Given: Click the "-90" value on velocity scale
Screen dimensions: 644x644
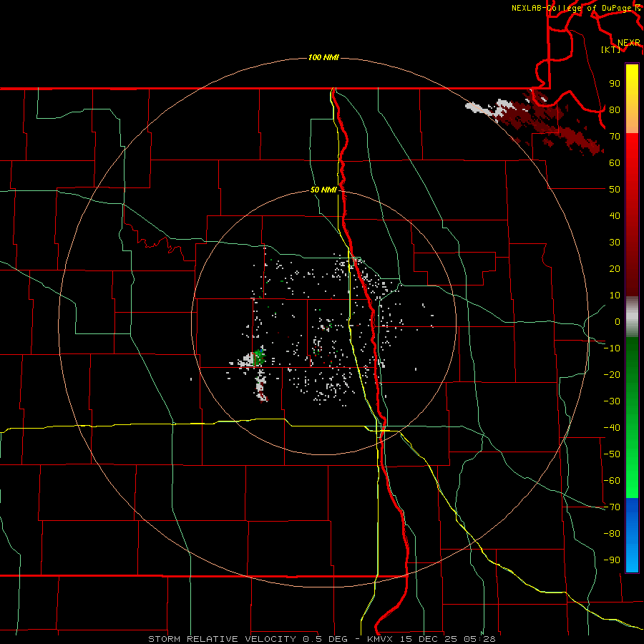Looking at the screenshot, I should (x=612, y=560).
